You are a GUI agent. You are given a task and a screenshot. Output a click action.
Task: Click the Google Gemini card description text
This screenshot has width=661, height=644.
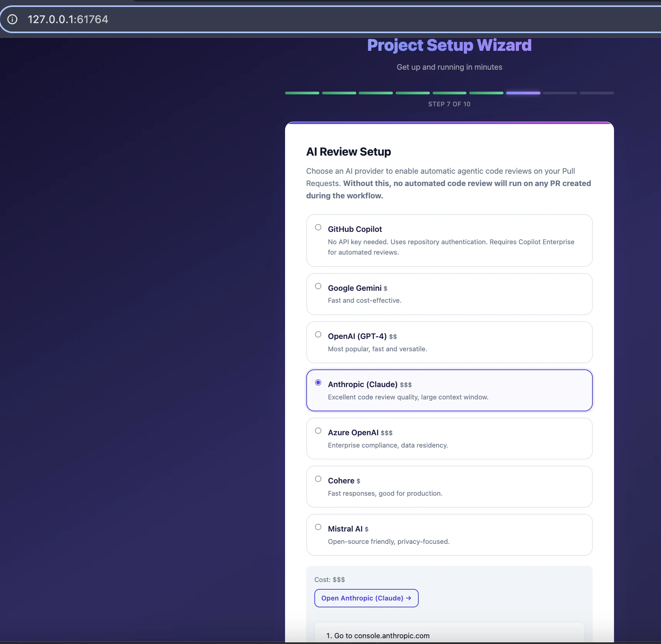click(364, 300)
